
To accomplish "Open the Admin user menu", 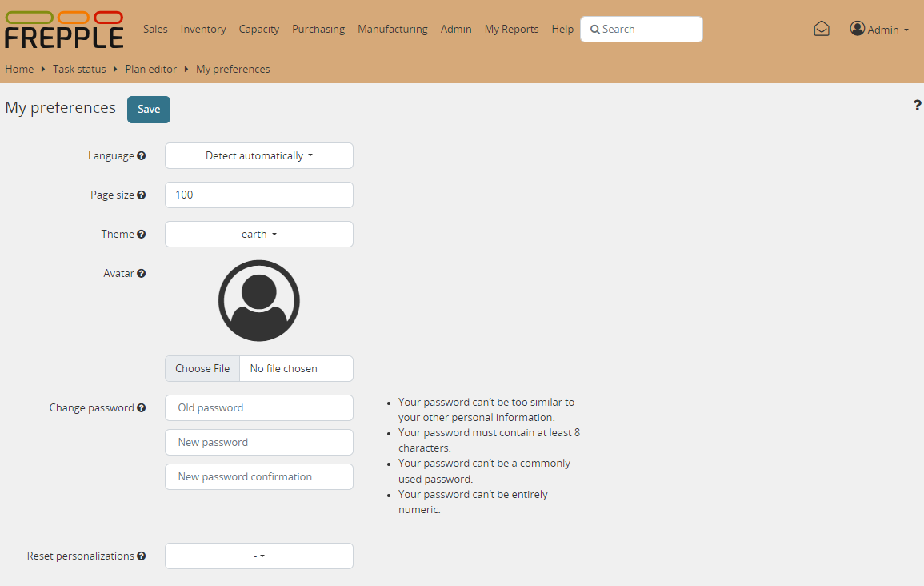I will tap(879, 30).
